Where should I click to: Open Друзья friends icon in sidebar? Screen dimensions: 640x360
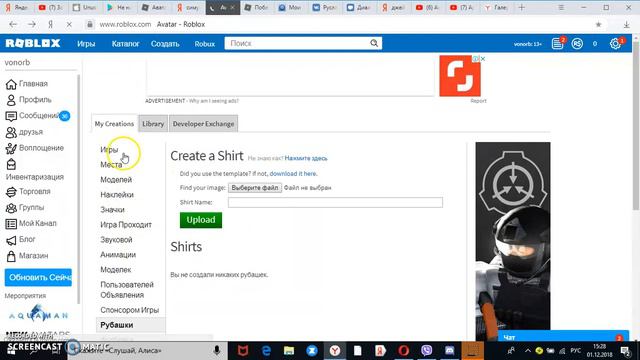11,132
